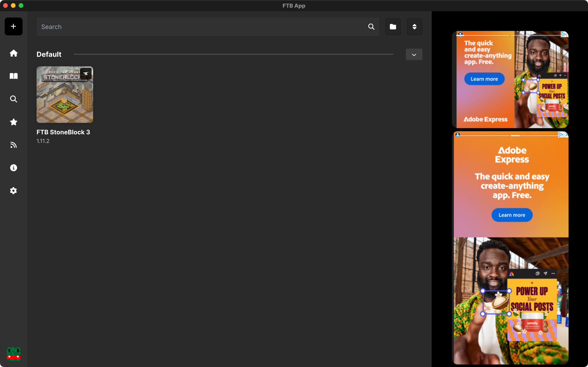Click the anvil badge on StoneBlock thumbnail
588x367 pixels.
tap(86, 73)
